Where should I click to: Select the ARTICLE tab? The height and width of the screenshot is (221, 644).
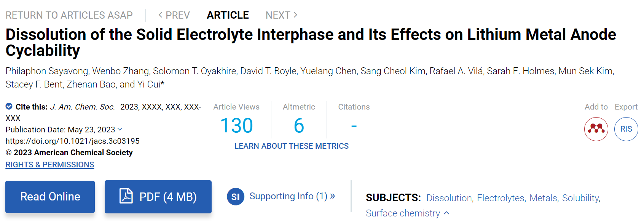[228, 15]
